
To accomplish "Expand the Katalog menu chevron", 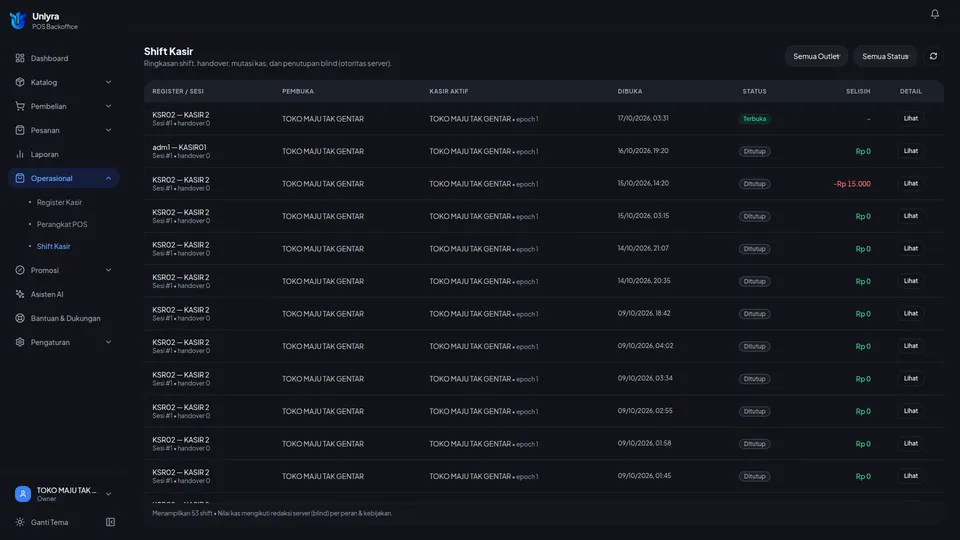I will (108, 82).
